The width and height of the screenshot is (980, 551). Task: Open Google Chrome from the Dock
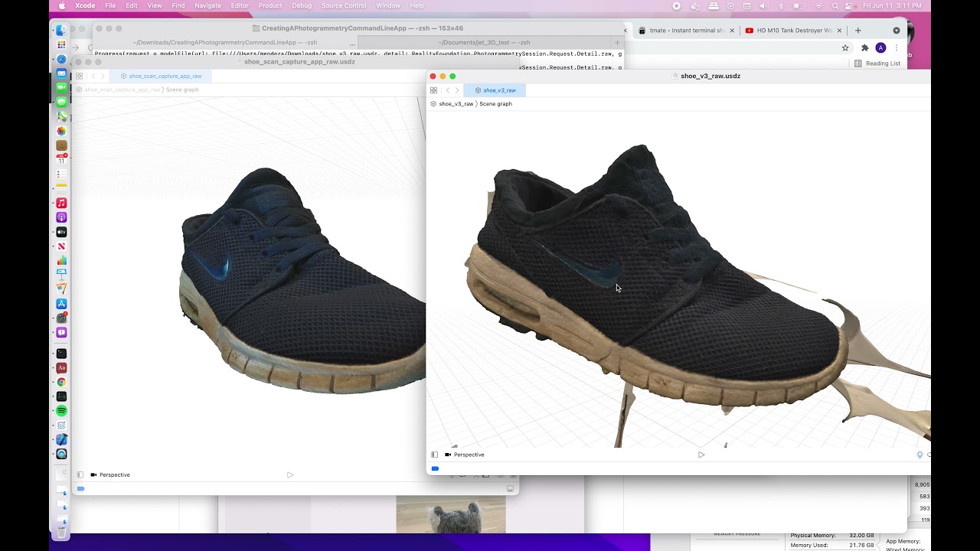tap(61, 382)
